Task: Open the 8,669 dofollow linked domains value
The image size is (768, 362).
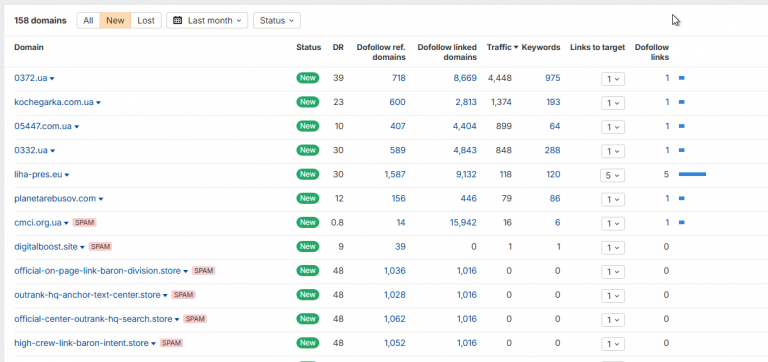Action: click(x=465, y=78)
